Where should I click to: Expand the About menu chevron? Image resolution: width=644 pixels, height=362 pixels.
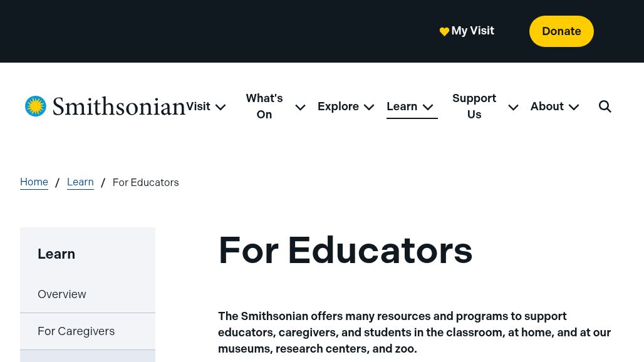click(574, 107)
